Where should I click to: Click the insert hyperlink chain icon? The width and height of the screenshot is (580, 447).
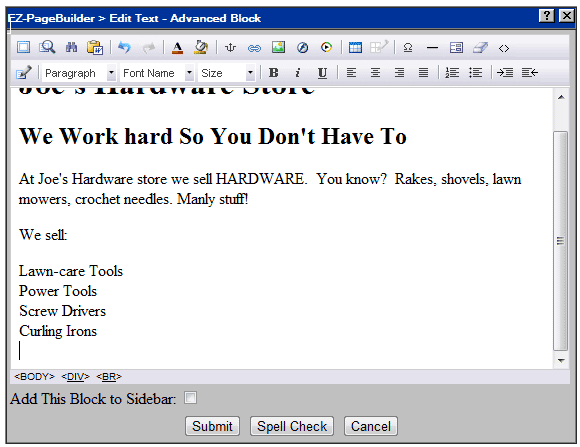pyautogui.click(x=254, y=48)
